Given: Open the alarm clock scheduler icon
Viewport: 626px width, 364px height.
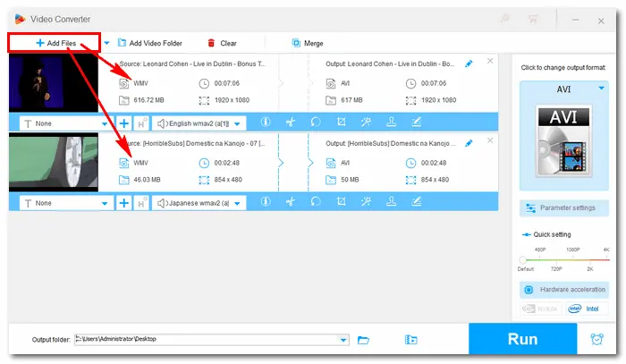Looking at the screenshot, I should pyautogui.click(x=596, y=339).
